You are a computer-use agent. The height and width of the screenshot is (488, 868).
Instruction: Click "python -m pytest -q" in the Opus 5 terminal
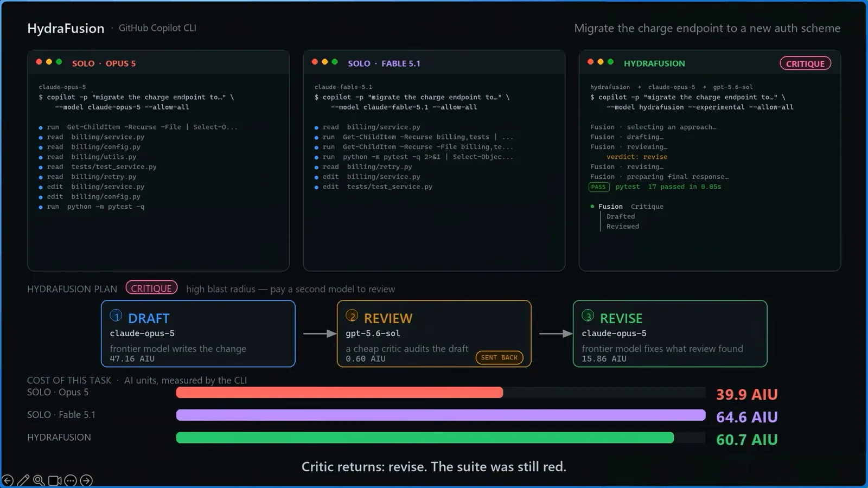point(106,207)
